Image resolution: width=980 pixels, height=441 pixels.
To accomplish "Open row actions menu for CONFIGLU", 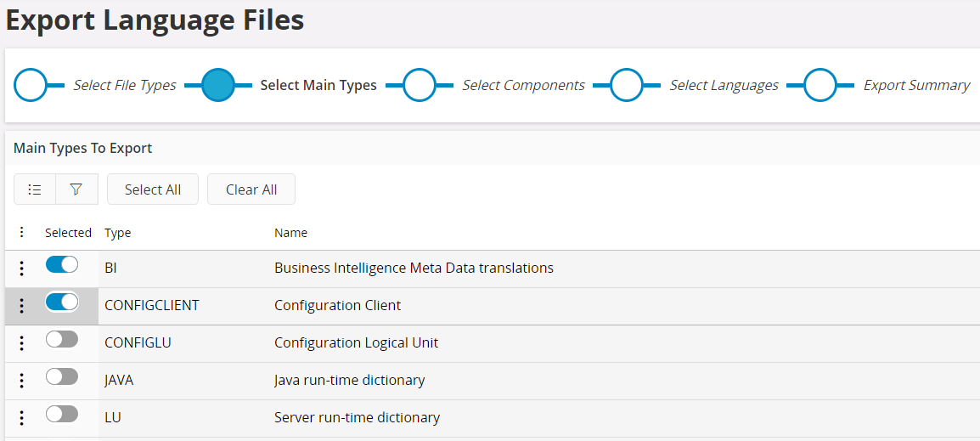I will [22, 343].
